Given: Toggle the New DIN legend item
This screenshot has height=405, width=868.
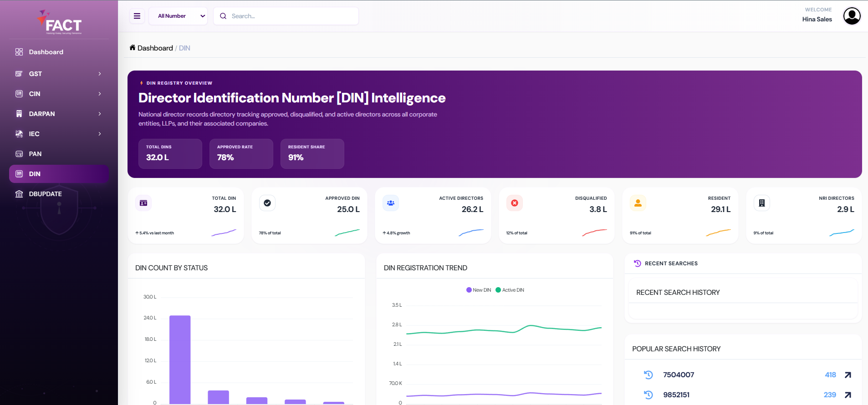Looking at the screenshot, I should (x=479, y=290).
